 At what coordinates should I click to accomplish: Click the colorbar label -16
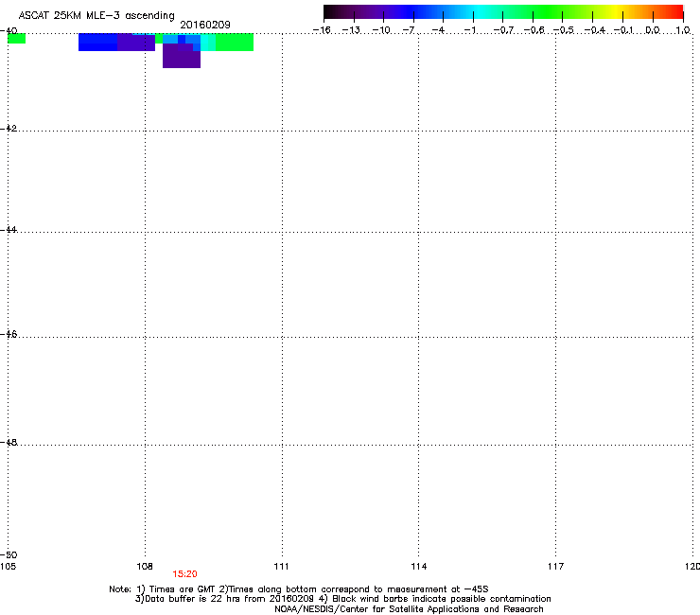coord(322,30)
